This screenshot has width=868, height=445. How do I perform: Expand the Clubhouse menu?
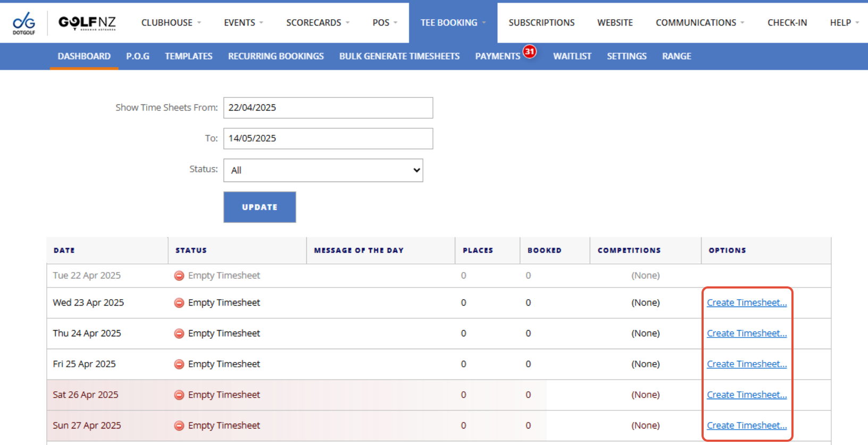(171, 23)
